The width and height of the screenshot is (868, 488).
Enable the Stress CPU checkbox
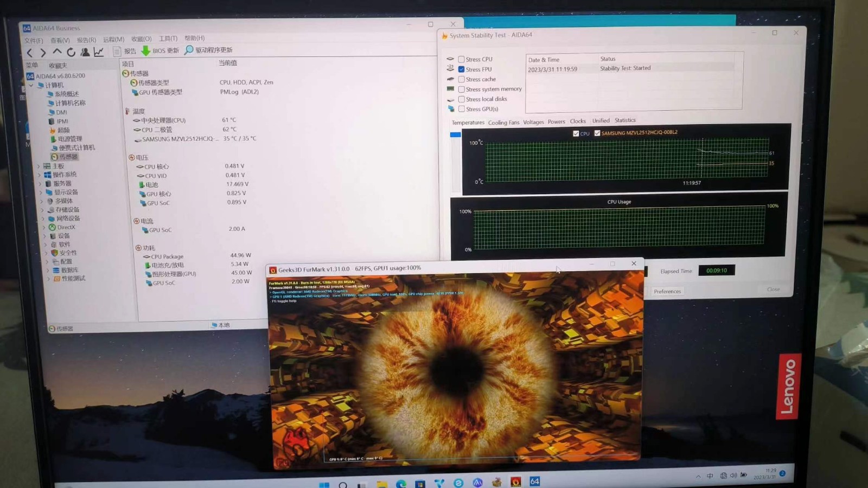[x=461, y=59]
